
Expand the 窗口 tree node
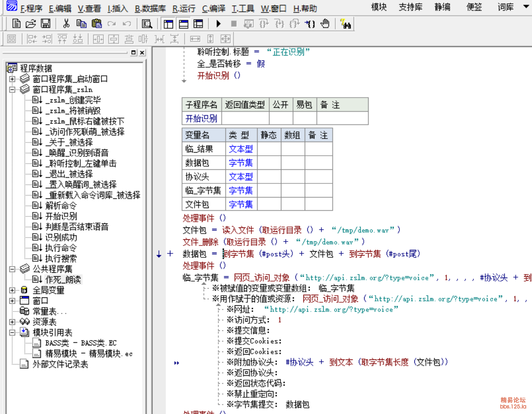click(x=12, y=301)
